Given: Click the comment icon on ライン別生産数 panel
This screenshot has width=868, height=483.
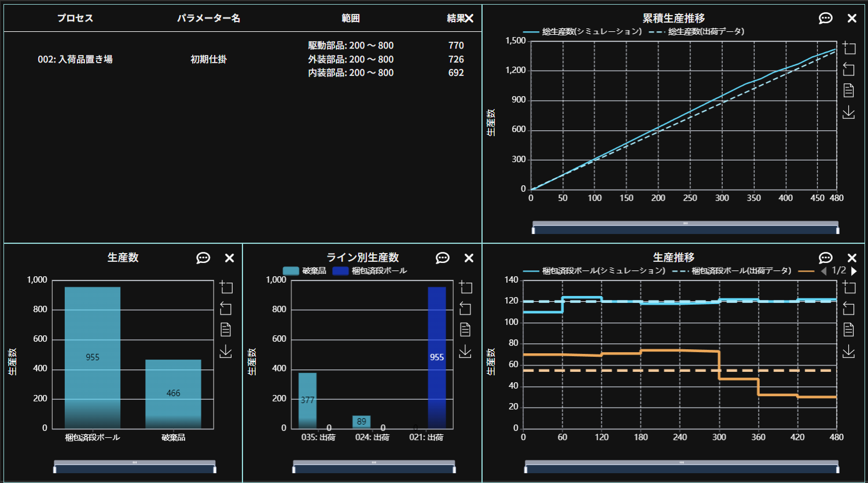Looking at the screenshot, I should 443,258.
